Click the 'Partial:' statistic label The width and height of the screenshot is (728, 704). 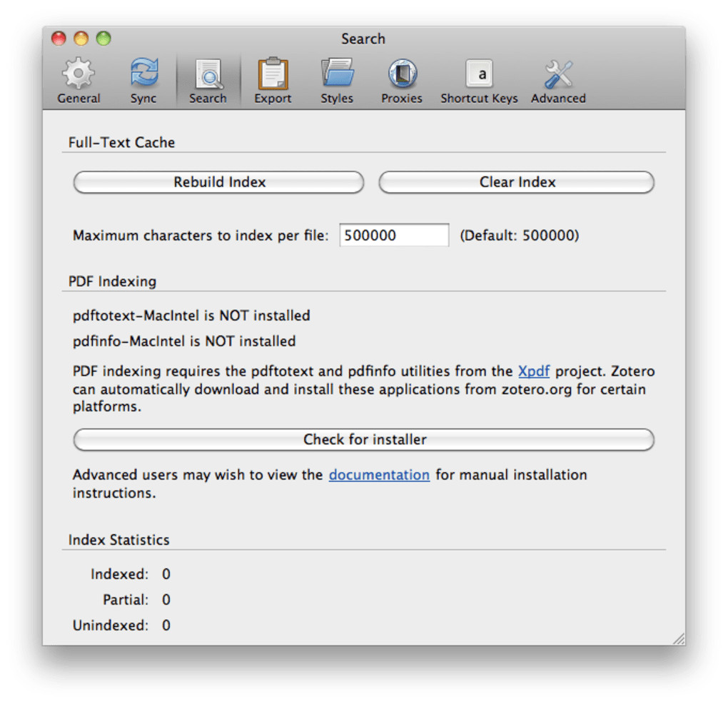click(x=126, y=600)
